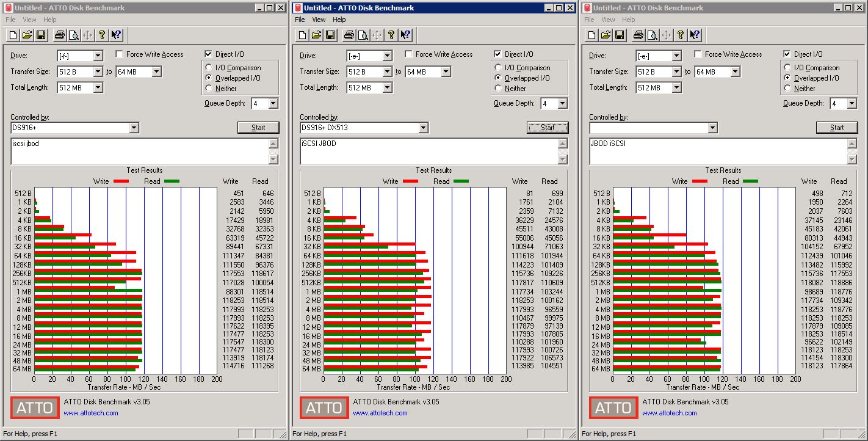Open the View menu in the right window
Viewport: 868px width, 441px height.
click(608, 20)
